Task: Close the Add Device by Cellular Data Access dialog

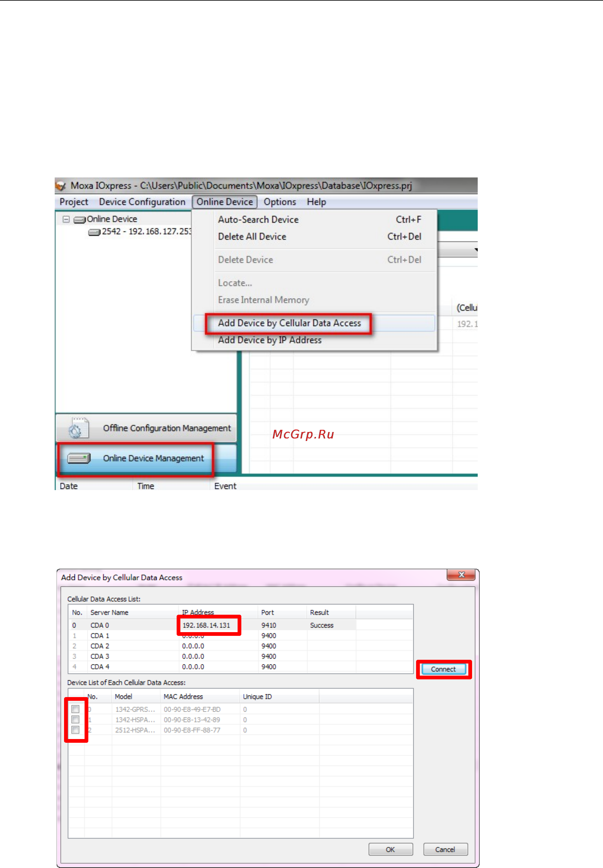Action: point(461,575)
